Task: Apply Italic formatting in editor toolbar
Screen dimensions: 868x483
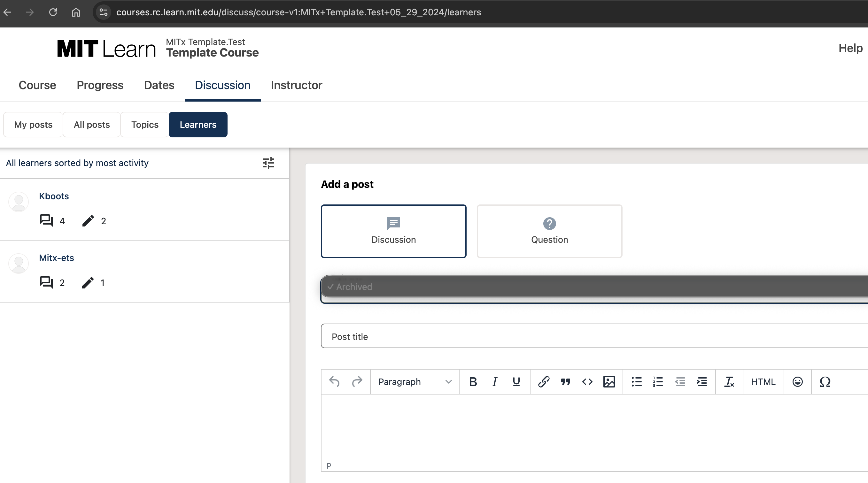Action: pos(494,382)
